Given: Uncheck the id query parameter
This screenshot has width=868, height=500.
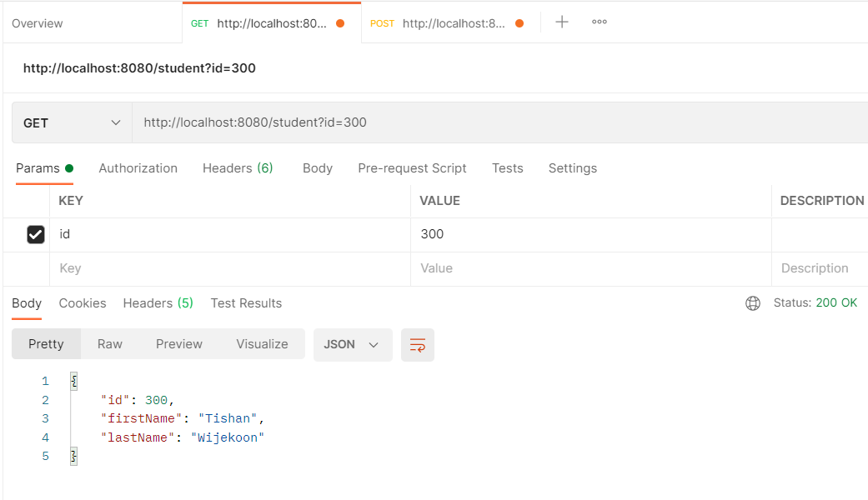Looking at the screenshot, I should [35, 234].
